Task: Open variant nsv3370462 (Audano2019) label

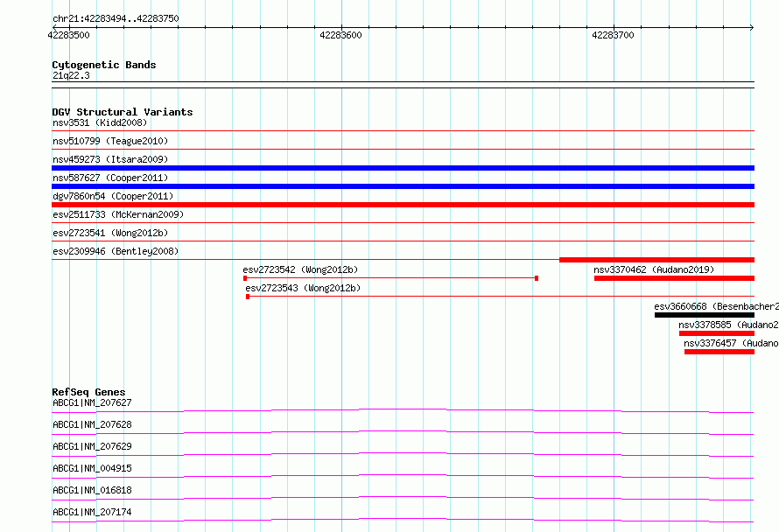Action: pyautogui.click(x=654, y=269)
